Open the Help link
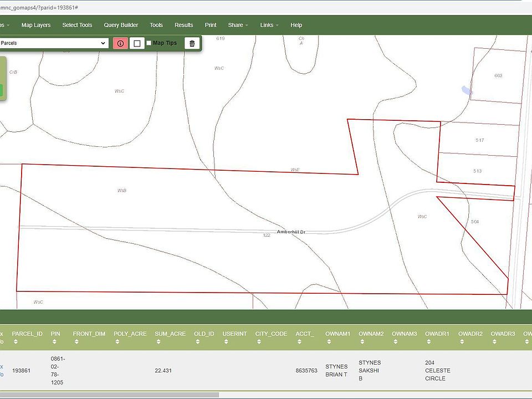 click(x=296, y=25)
